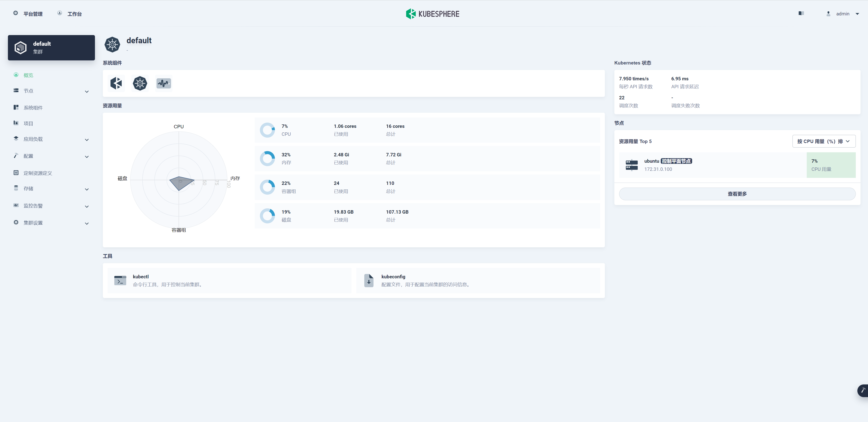Click the ubuntu node server icon
This screenshot has height=422, width=868.
[x=632, y=165]
